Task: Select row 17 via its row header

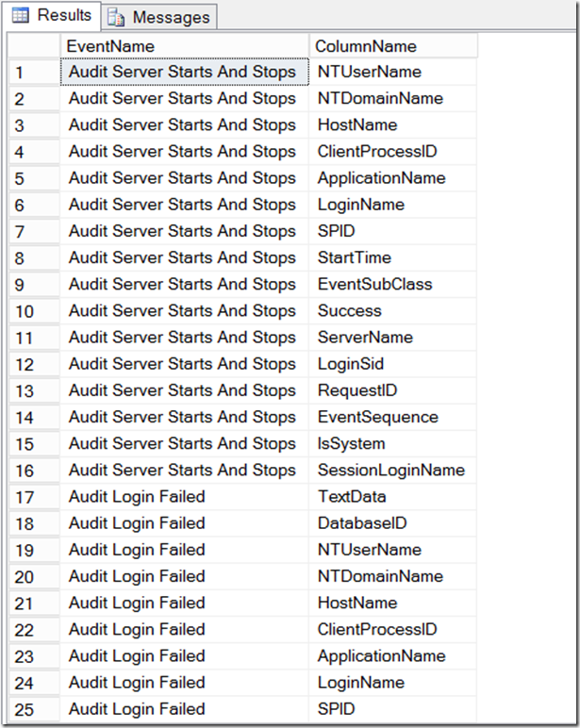Action: (34, 497)
